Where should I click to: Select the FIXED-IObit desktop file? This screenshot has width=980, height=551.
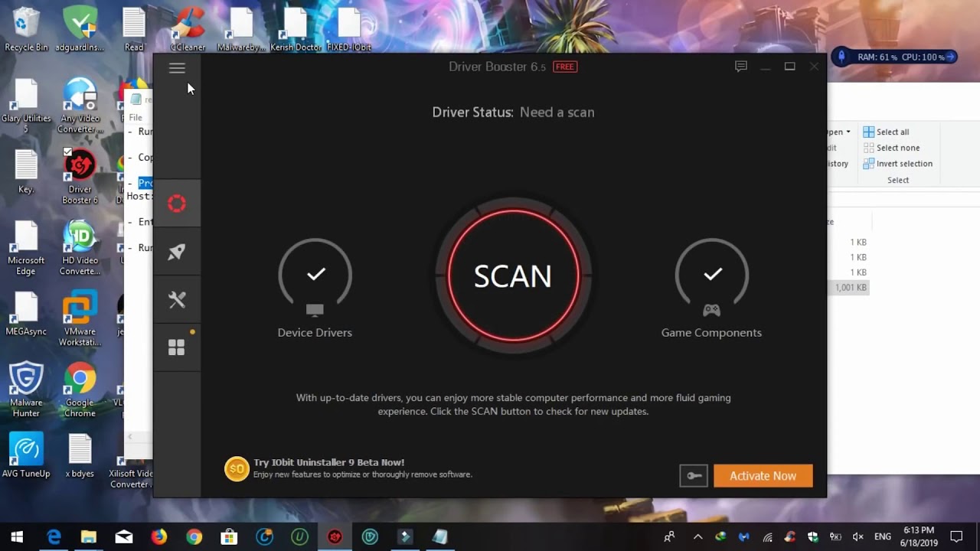coord(349,29)
